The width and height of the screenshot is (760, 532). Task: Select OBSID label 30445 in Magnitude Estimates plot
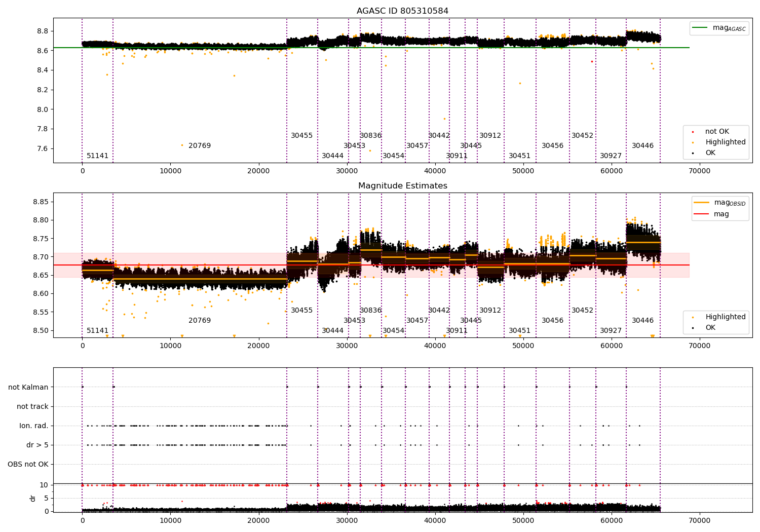point(471,321)
